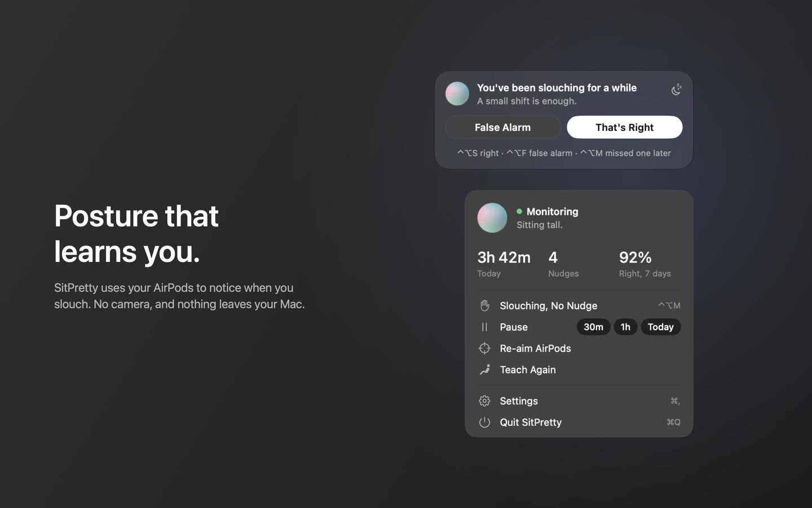Click the 'A small shift is enough.' subtitle
The image size is (812, 508).
point(527,101)
